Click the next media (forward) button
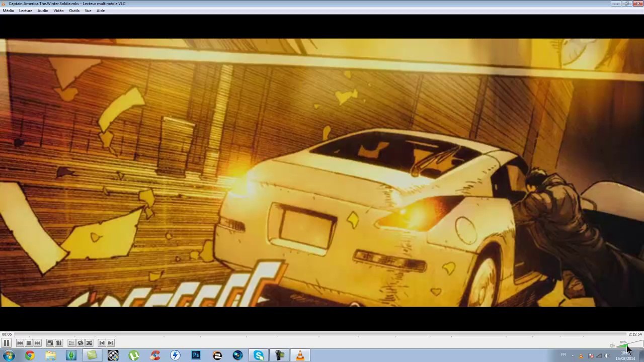Viewport: 644px width, 362px height. (37, 343)
